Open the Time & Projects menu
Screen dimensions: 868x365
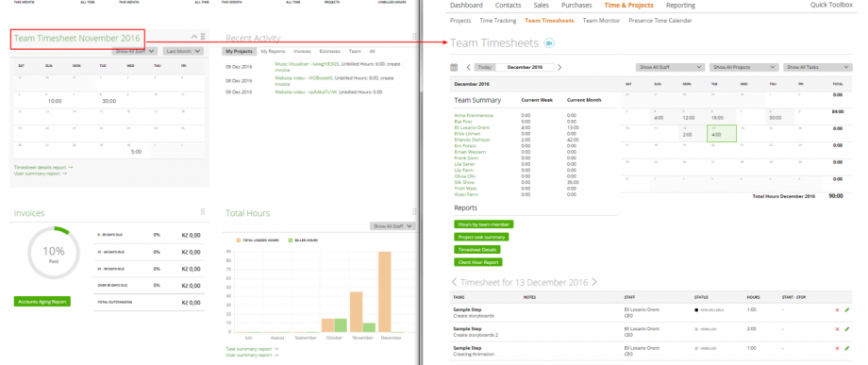point(629,6)
